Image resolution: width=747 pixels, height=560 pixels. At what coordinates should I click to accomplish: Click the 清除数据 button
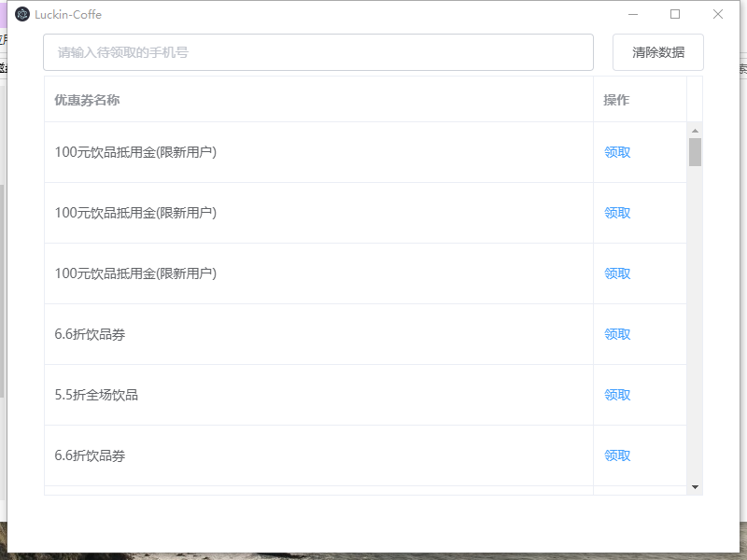pos(658,52)
